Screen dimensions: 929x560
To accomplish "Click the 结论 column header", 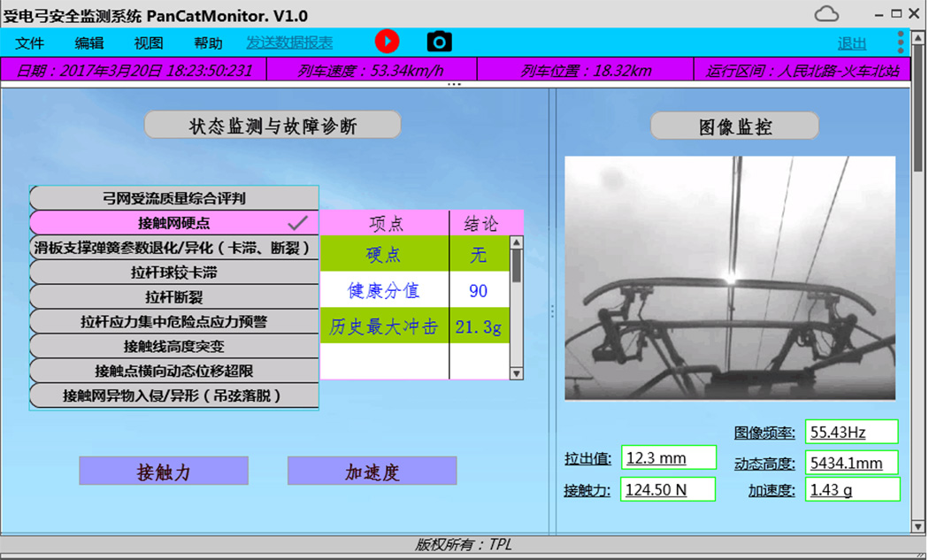I will [x=487, y=224].
